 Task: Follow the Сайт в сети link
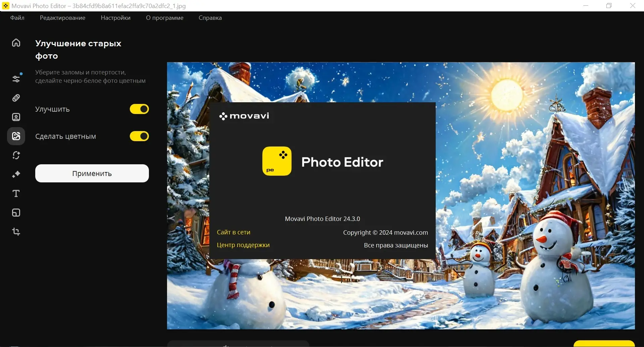(x=233, y=232)
